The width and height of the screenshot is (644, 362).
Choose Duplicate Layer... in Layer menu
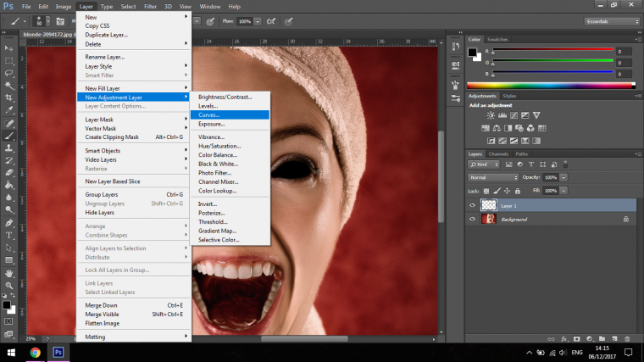(x=134, y=35)
